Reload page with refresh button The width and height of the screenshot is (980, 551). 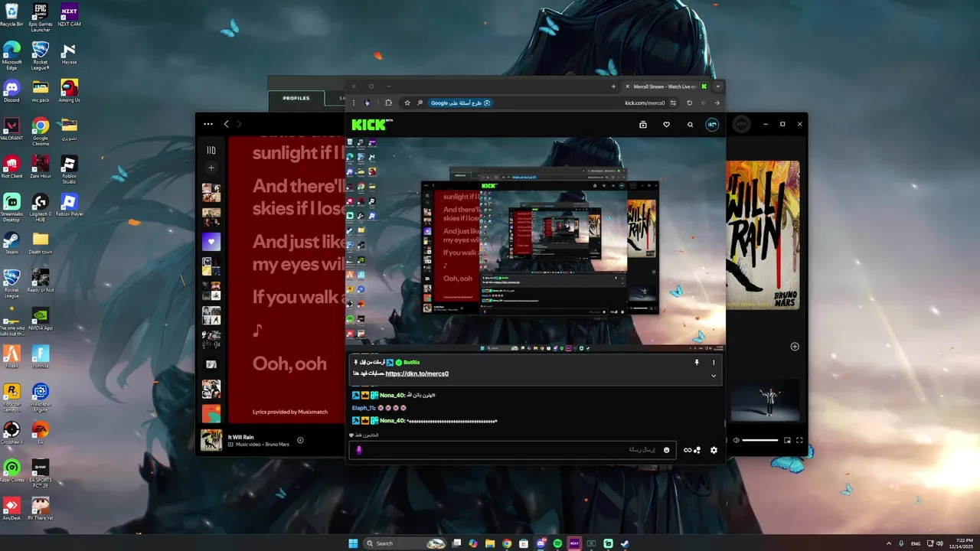(689, 103)
